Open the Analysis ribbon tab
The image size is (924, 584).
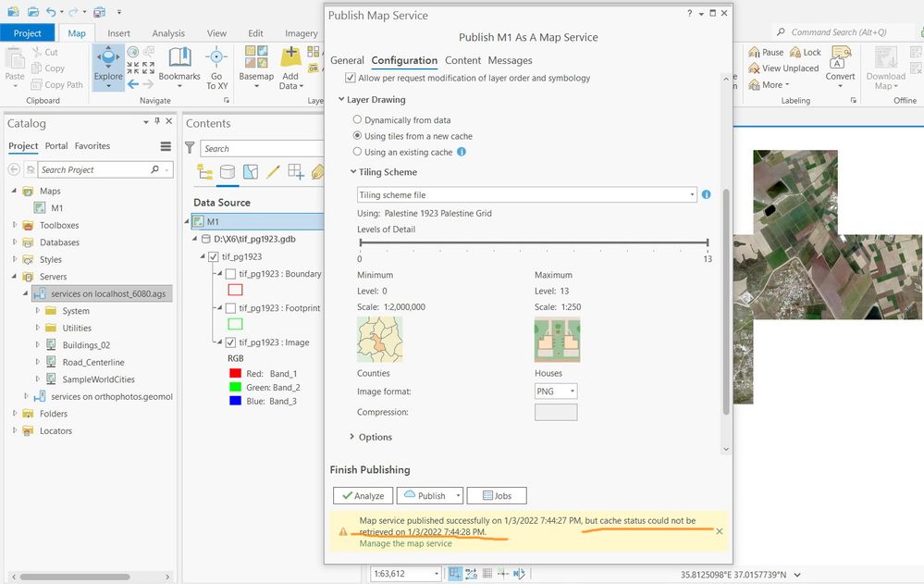pos(168,33)
